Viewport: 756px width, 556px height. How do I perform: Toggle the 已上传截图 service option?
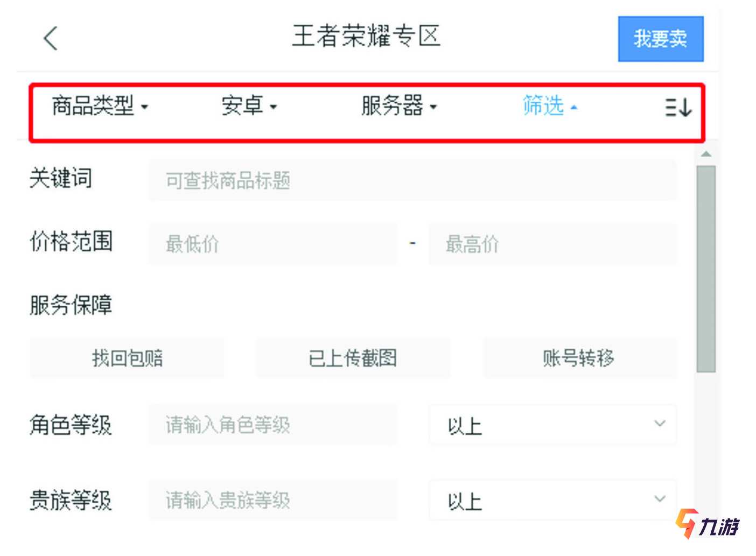[x=353, y=358]
